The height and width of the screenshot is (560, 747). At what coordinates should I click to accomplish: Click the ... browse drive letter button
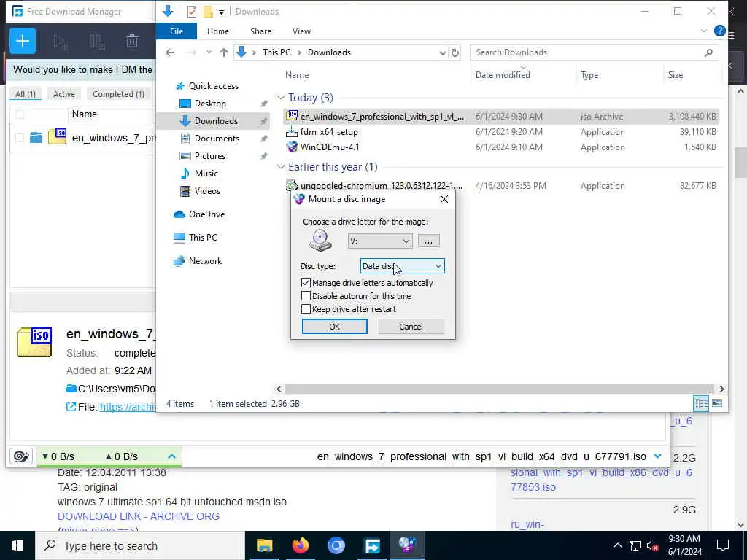(x=428, y=241)
